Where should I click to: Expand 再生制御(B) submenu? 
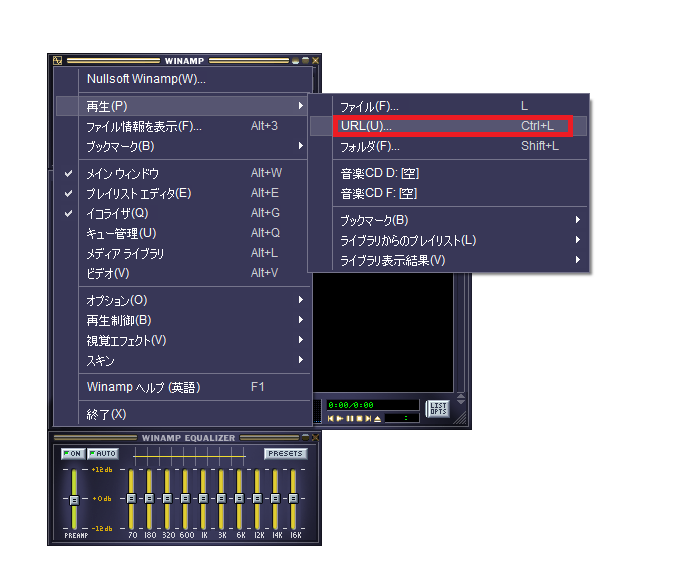(183, 320)
